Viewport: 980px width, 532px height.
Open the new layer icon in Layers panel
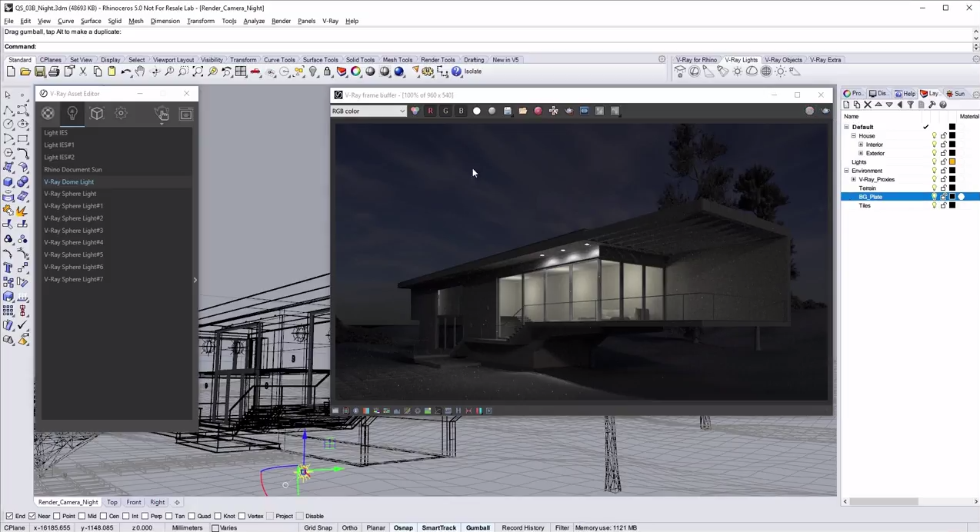845,104
